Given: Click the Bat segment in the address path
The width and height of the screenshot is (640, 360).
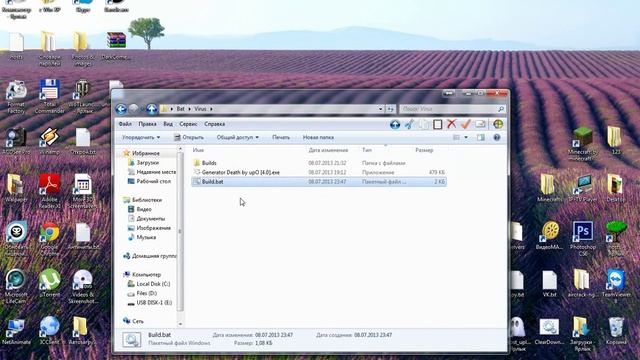Looking at the screenshot, I should click(x=180, y=109).
